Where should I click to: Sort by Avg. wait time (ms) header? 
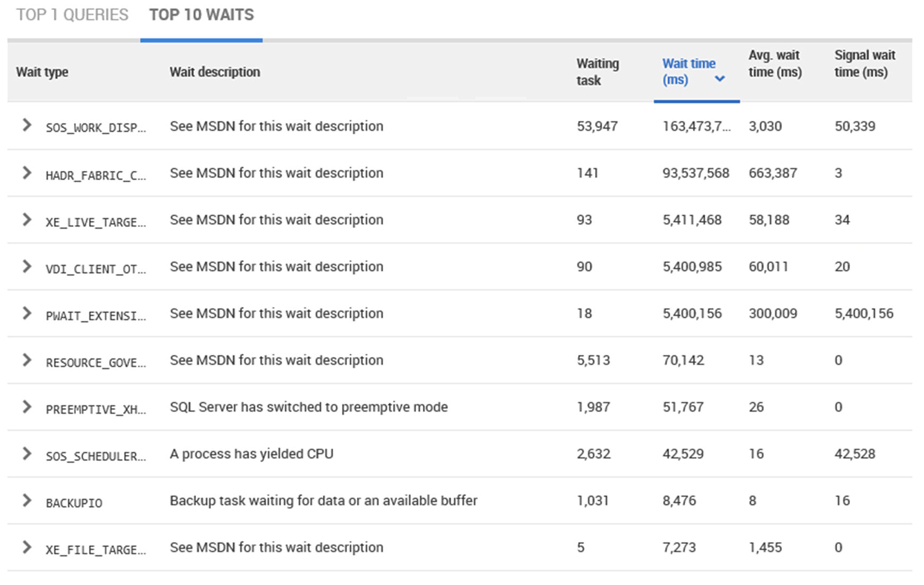(x=775, y=63)
